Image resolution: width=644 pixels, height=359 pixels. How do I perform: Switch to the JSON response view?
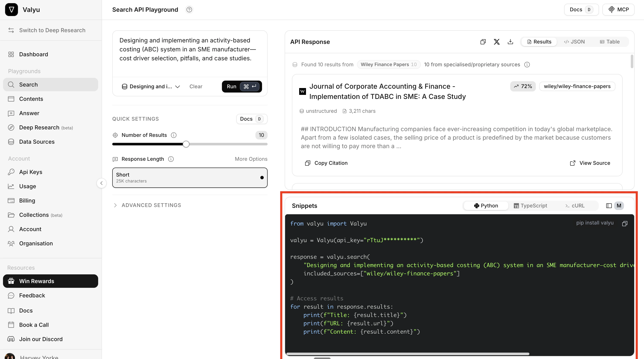(x=574, y=42)
